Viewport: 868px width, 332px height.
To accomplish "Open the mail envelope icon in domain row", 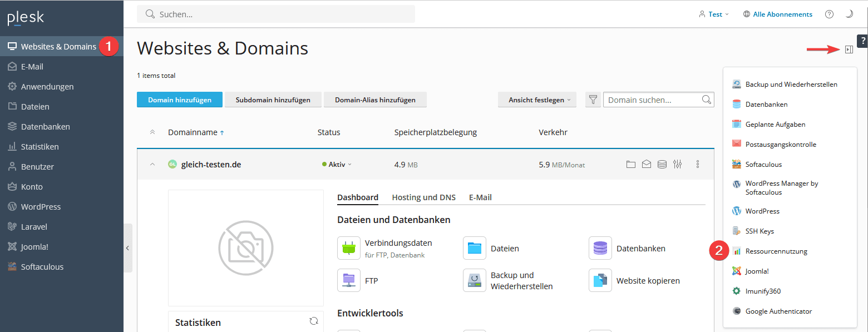I will (x=646, y=165).
